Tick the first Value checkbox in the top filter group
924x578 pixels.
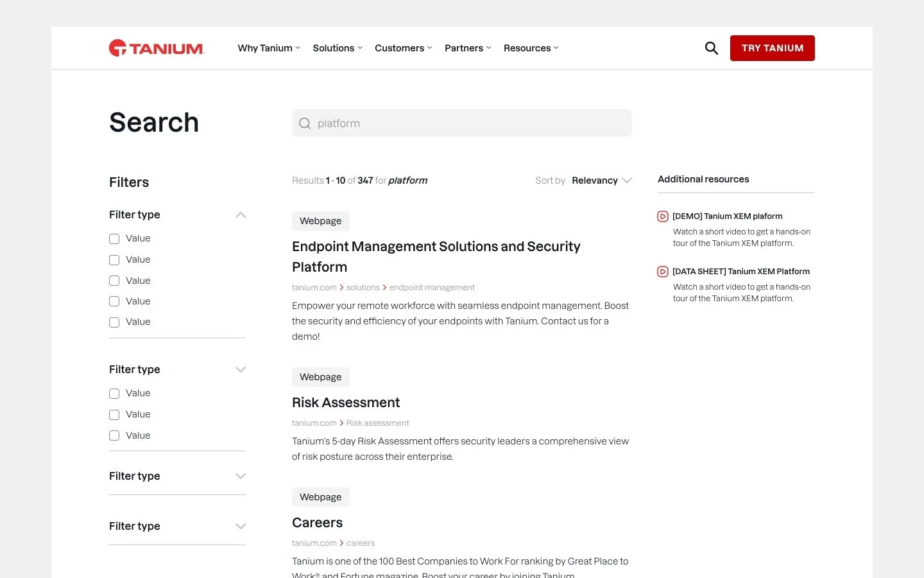pyautogui.click(x=114, y=239)
